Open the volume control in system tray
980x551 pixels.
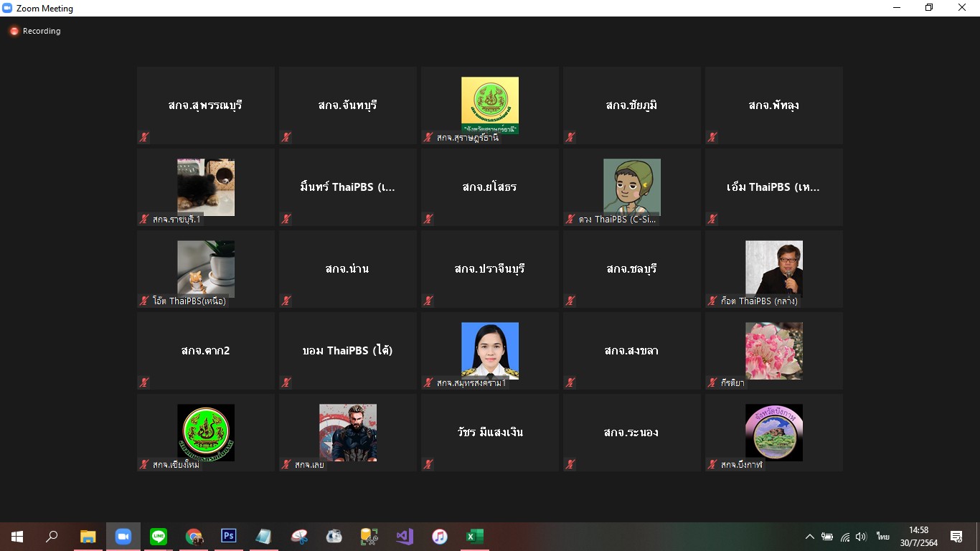pyautogui.click(x=861, y=537)
